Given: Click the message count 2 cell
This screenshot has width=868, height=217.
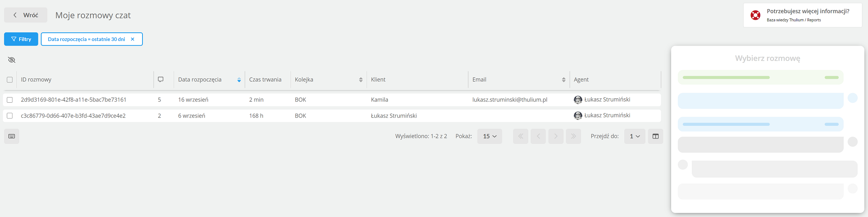Looking at the screenshot, I should click(159, 115).
